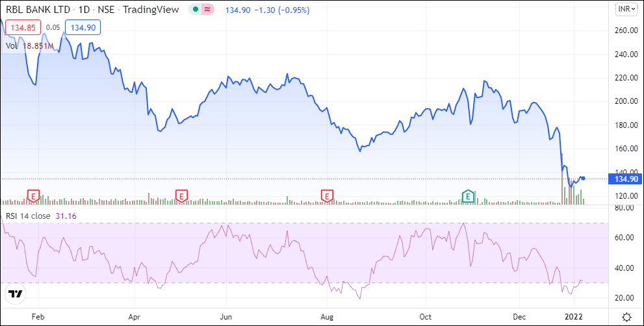644x326 pixels.
Task: Click the Apr time axis label
Action: [x=135, y=317]
